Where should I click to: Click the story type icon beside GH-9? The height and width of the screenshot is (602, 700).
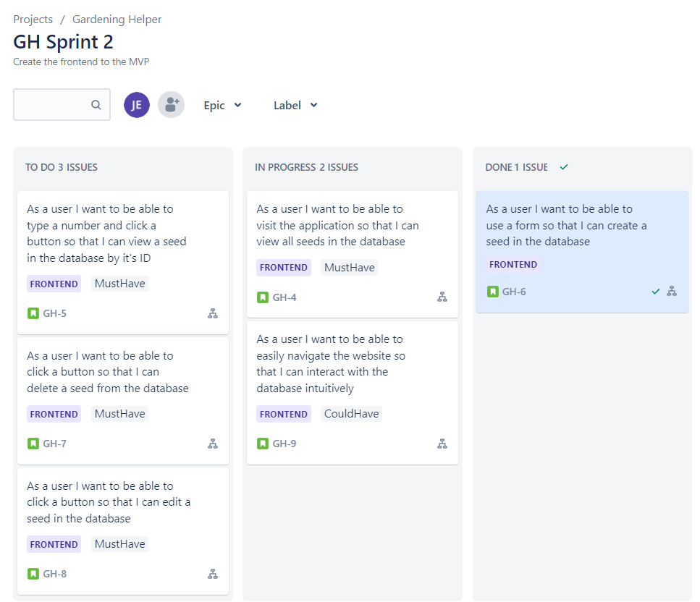click(263, 444)
